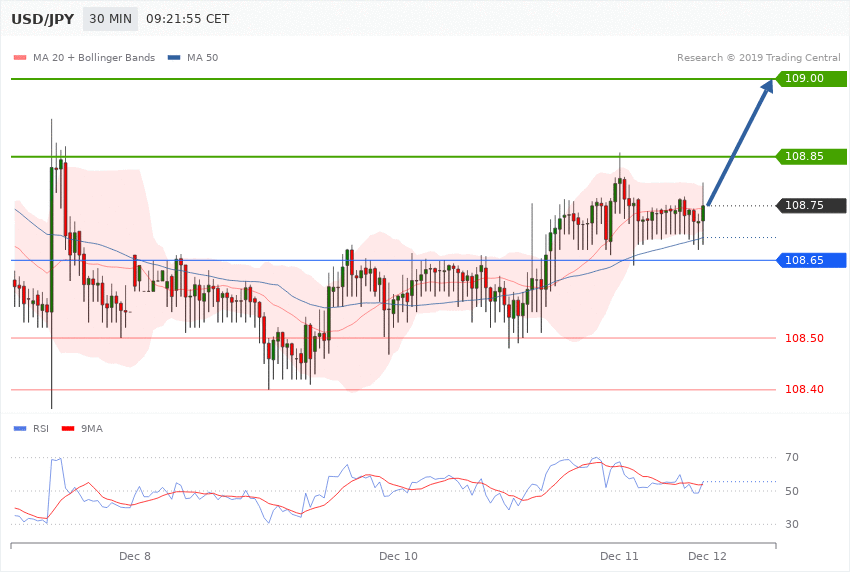Click the blue RSI legend swatch

click(20, 429)
